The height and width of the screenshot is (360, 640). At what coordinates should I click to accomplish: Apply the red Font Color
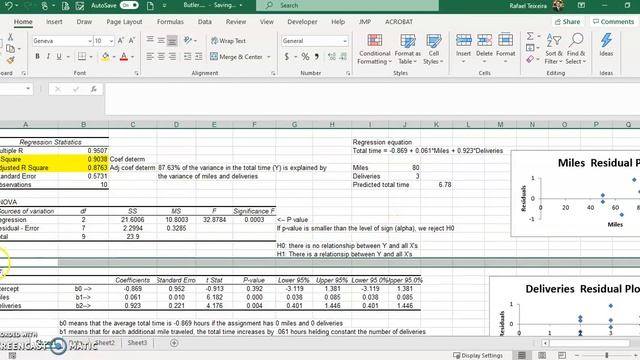(x=124, y=56)
